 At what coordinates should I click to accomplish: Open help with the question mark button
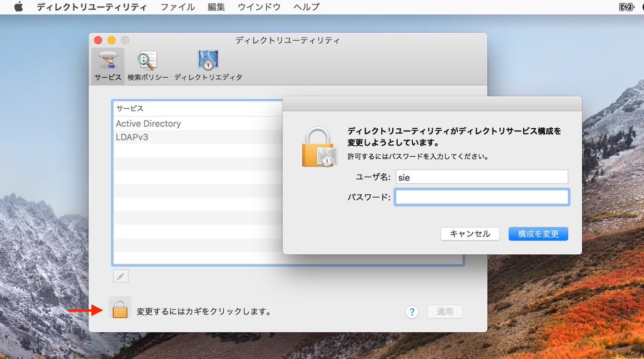click(412, 312)
